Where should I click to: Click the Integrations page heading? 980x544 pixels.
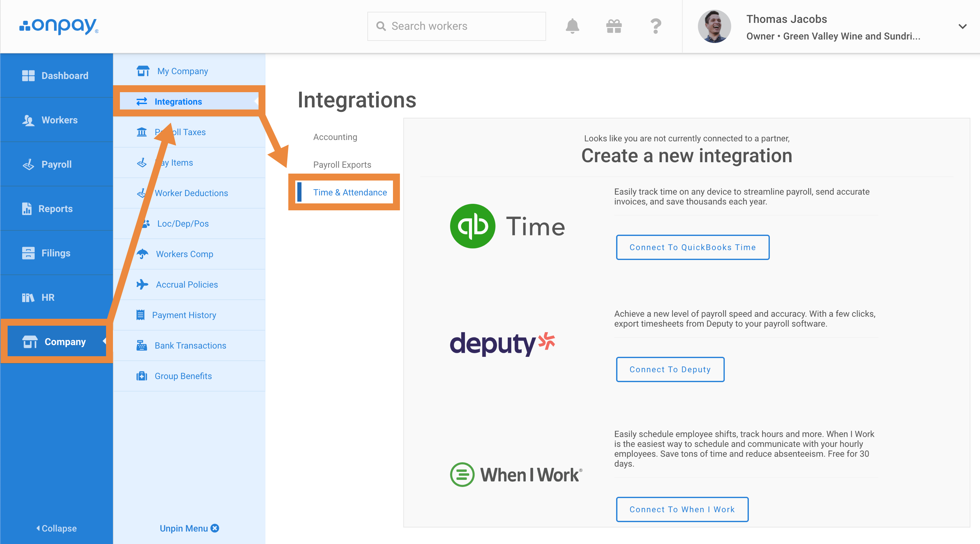pos(357,100)
